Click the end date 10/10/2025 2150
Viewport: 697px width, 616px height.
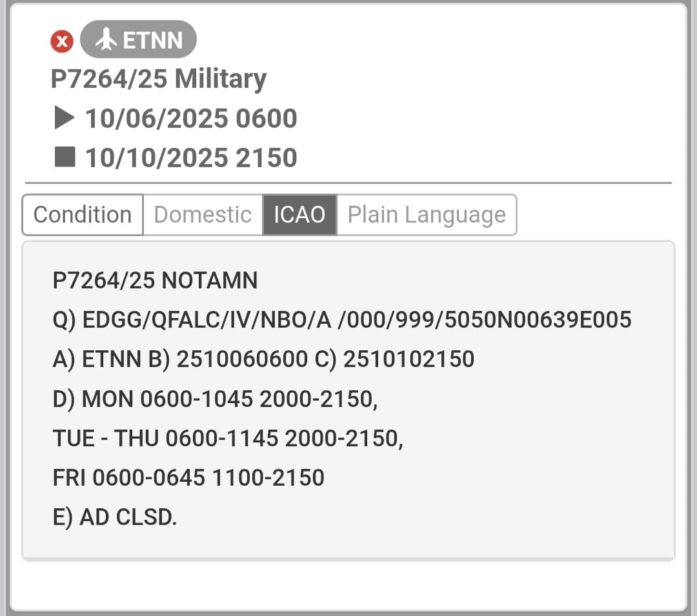click(191, 157)
